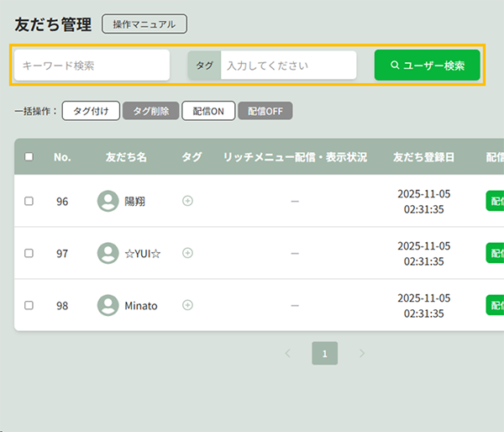Tick the checkbox for row No. 98
The height and width of the screenshot is (432, 504).
pos(29,306)
